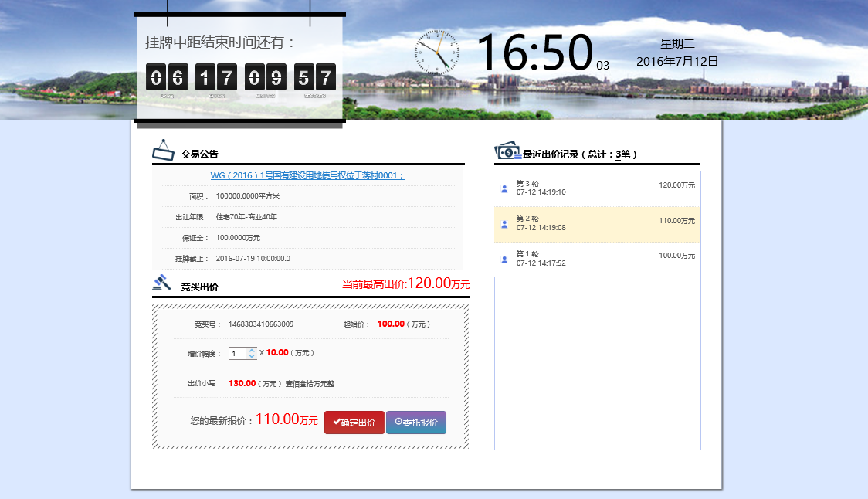Click the bidder icon for 第 3 轮
The height and width of the screenshot is (499, 868).
(x=504, y=188)
